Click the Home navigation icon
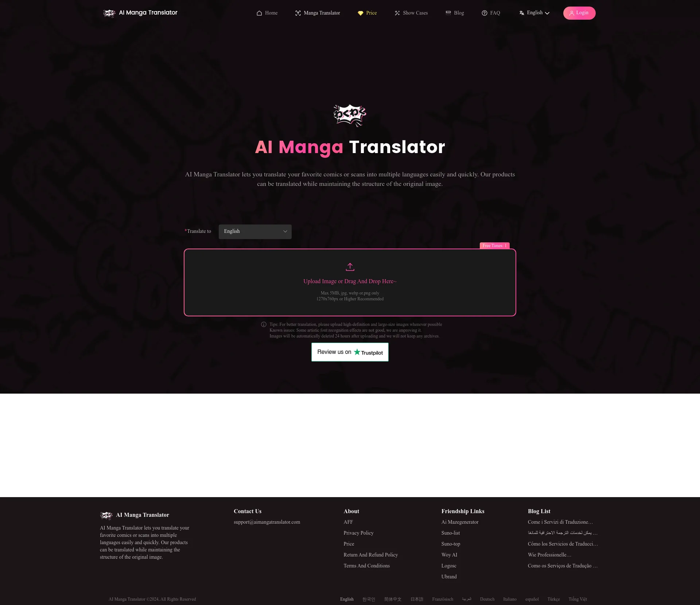Image resolution: width=700 pixels, height=605 pixels. point(259,13)
